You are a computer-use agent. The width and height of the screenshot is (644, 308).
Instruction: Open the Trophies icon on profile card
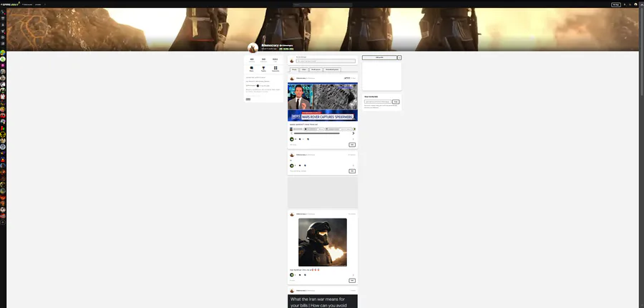(x=263, y=69)
